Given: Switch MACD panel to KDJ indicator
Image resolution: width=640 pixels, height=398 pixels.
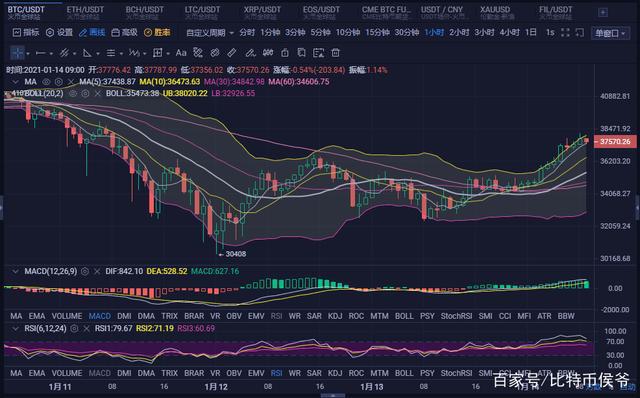Looking at the screenshot, I should click(335, 316).
